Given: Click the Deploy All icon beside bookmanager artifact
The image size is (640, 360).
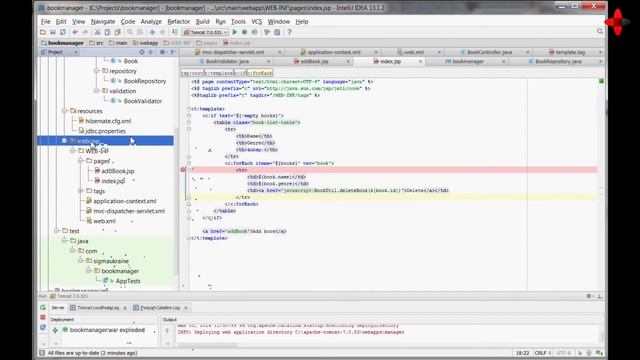Looking at the screenshot, I should point(55,330).
